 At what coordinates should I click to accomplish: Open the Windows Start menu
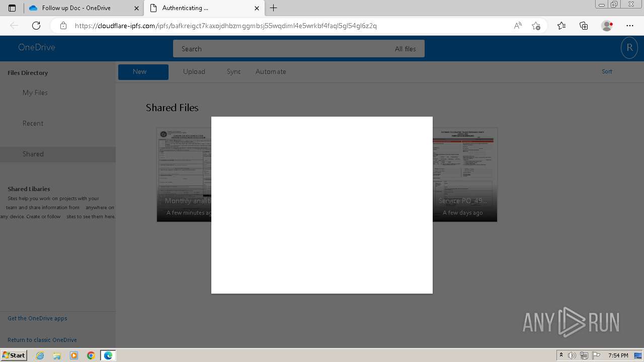[x=14, y=355]
